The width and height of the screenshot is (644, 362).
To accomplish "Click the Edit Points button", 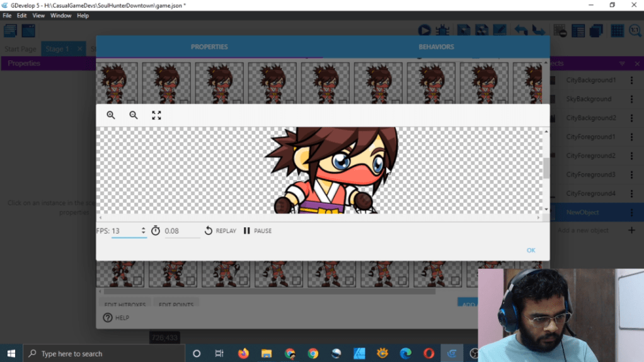I will click(176, 304).
